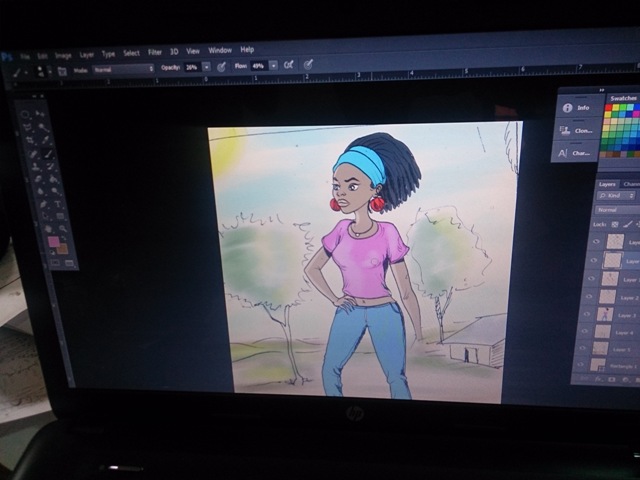Screen dimensions: 640x480
Task: Open the Window menu
Action: click(x=220, y=50)
